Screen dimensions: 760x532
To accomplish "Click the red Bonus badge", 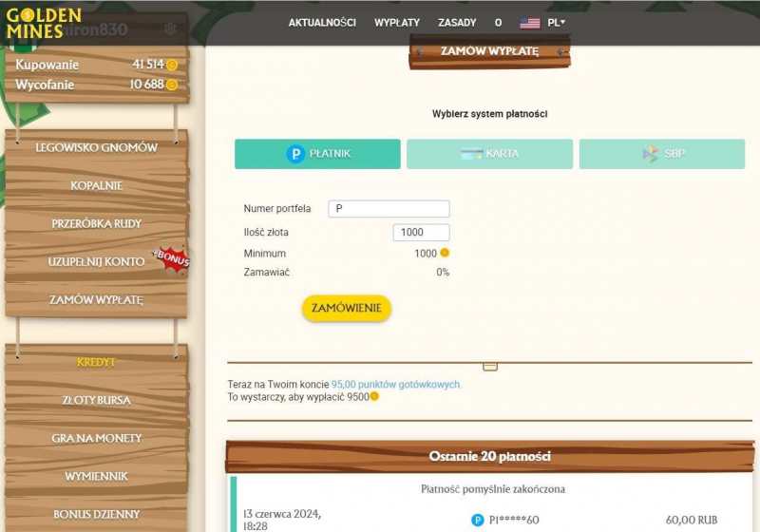I will pyautogui.click(x=172, y=258).
